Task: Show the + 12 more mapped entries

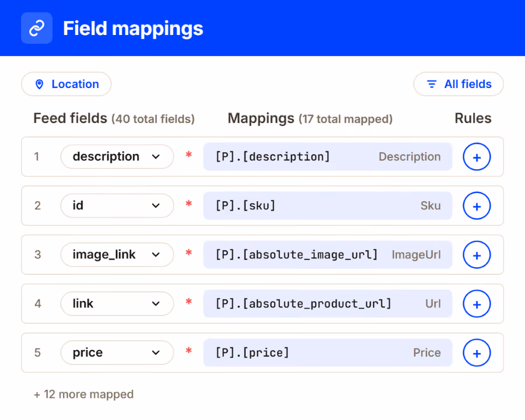Action: pyautogui.click(x=83, y=394)
